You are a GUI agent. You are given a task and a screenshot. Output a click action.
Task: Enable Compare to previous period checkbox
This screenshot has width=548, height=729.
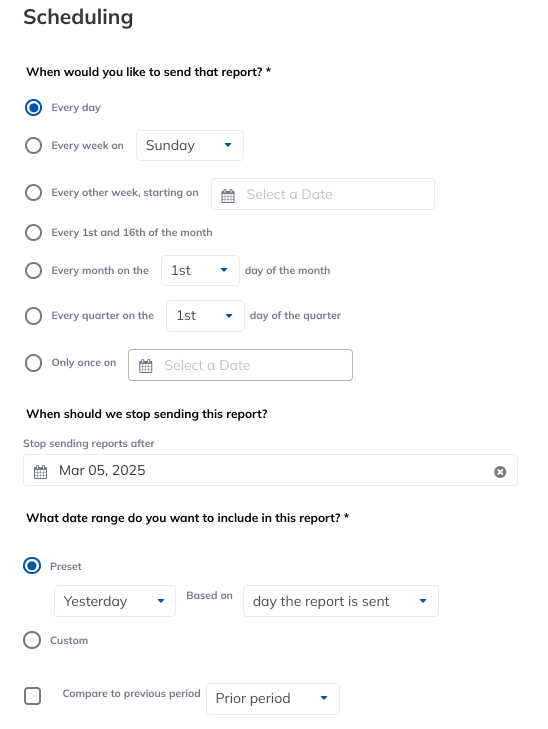click(x=33, y=696)
